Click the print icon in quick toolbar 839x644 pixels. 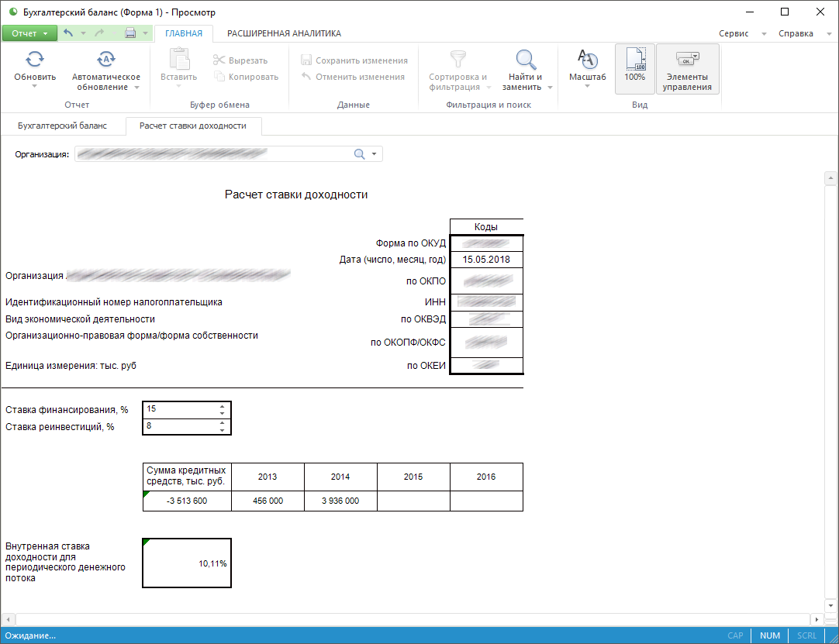click(130, 33)
